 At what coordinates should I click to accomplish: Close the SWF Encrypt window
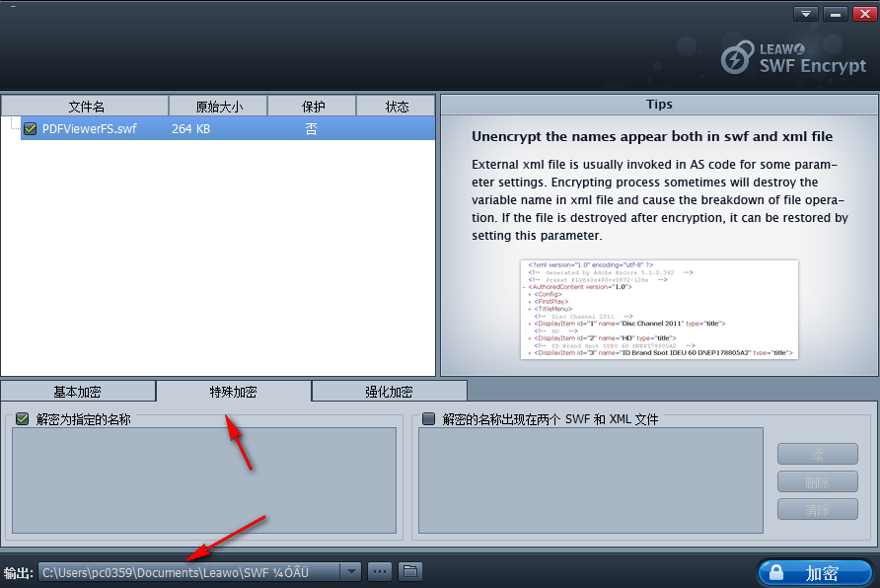click(865, 14)
